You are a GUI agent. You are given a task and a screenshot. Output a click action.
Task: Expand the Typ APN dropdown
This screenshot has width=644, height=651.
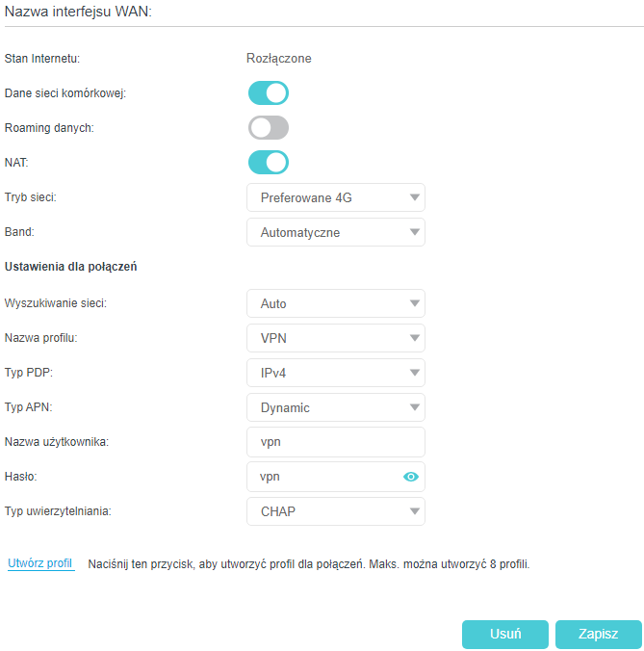coord(335,407)
